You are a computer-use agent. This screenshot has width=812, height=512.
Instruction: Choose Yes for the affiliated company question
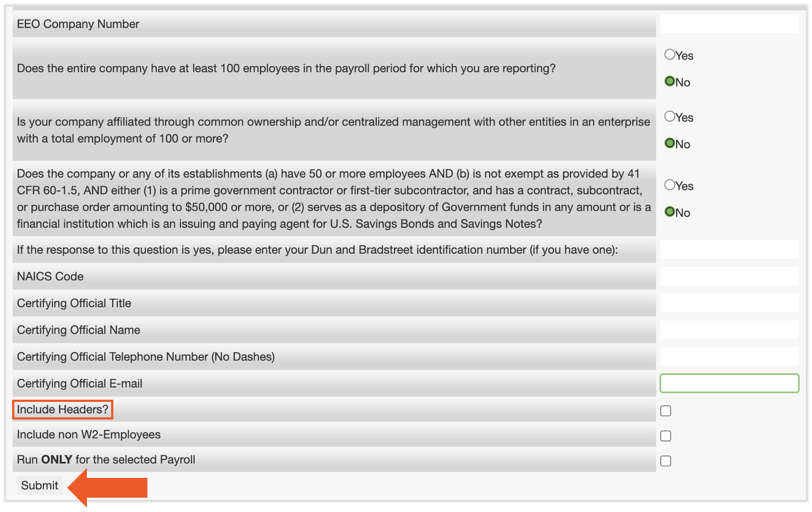click(670, 117)
